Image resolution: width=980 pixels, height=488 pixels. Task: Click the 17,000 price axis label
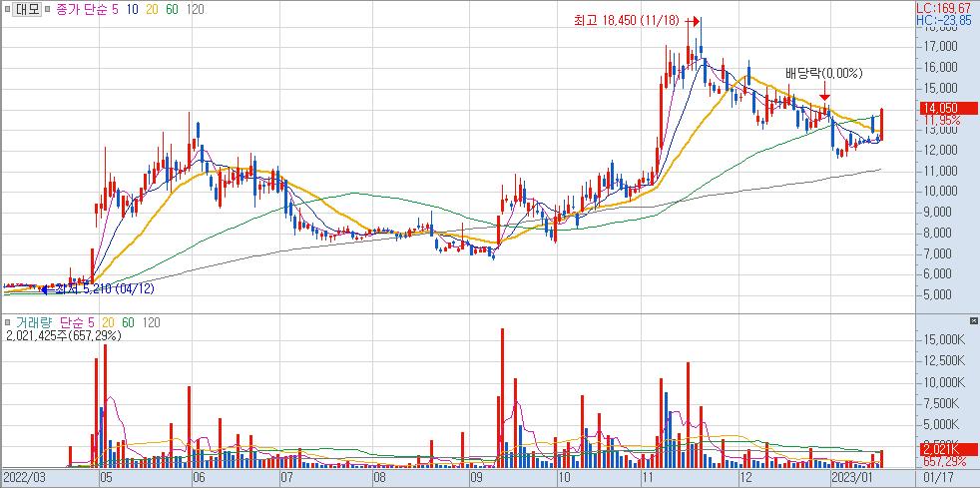939,46
